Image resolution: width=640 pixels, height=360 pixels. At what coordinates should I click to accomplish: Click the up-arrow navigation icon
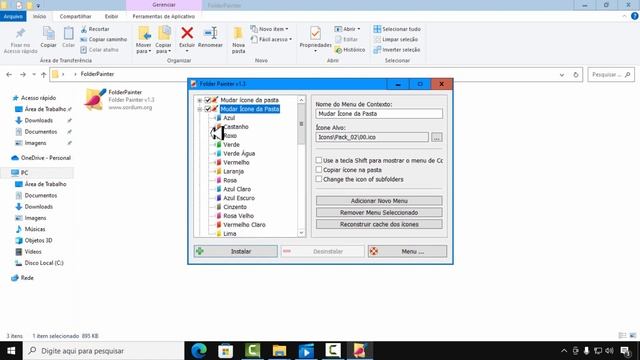[x=44, y=75]
